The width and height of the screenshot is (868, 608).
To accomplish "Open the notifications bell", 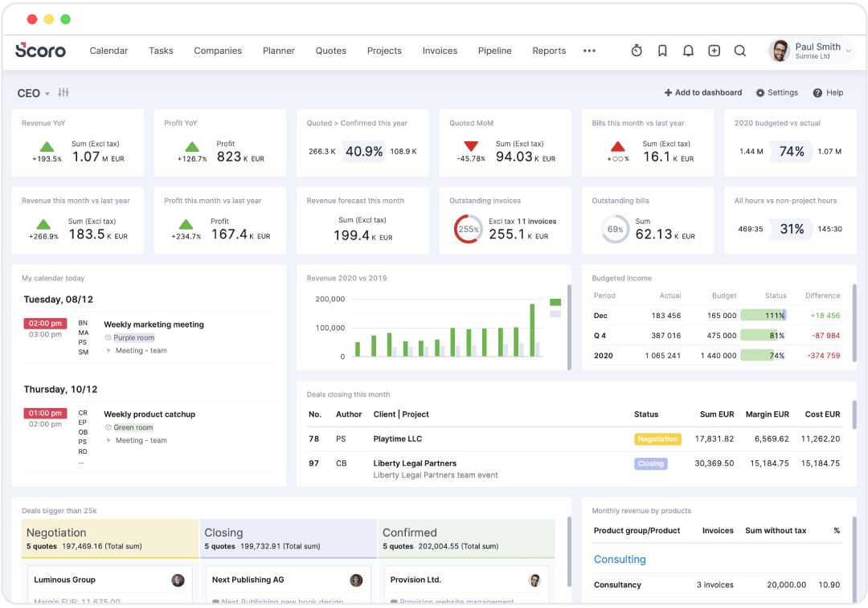I will pos(688,50).
